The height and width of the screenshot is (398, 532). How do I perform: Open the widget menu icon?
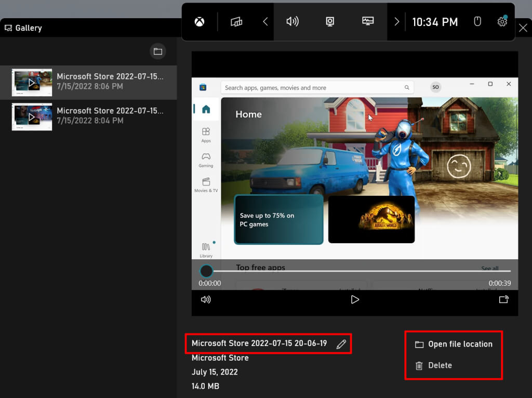pyautogui.click(x=236, y=22)
